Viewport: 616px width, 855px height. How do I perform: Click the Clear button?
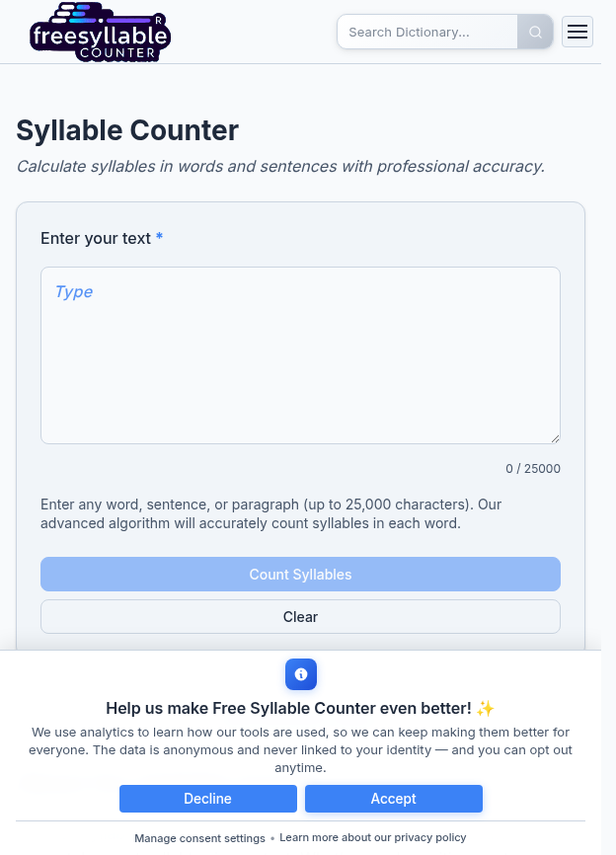click(x=300, y=616)
